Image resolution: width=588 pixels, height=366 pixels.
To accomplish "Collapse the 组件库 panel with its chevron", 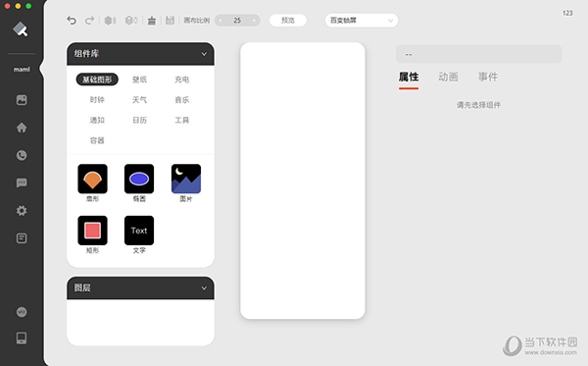I will [x=204, y=54].
